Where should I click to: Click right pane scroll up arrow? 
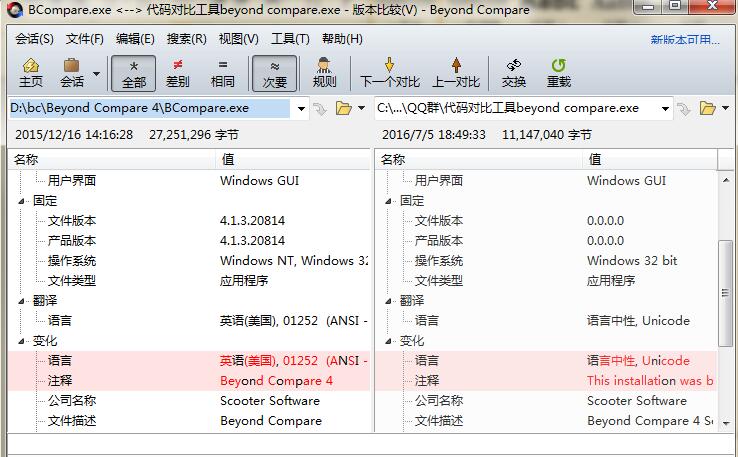pos(726,180)
